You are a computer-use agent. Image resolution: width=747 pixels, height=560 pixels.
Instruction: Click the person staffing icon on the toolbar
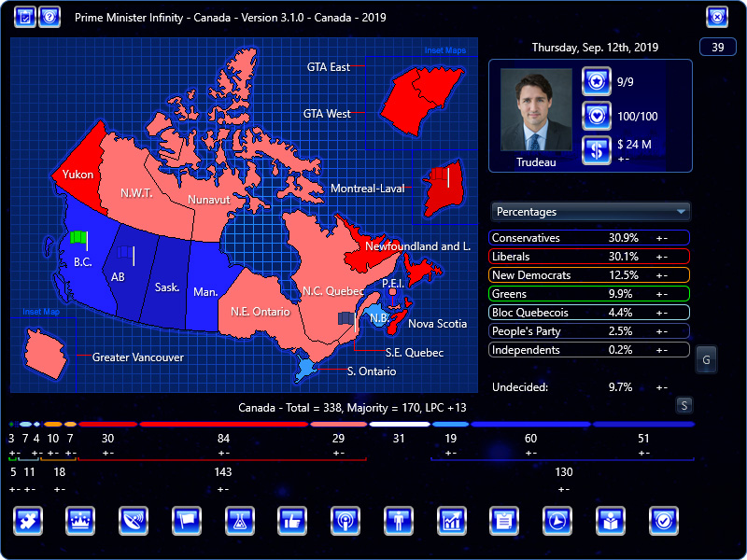click(x=400, y=522)
